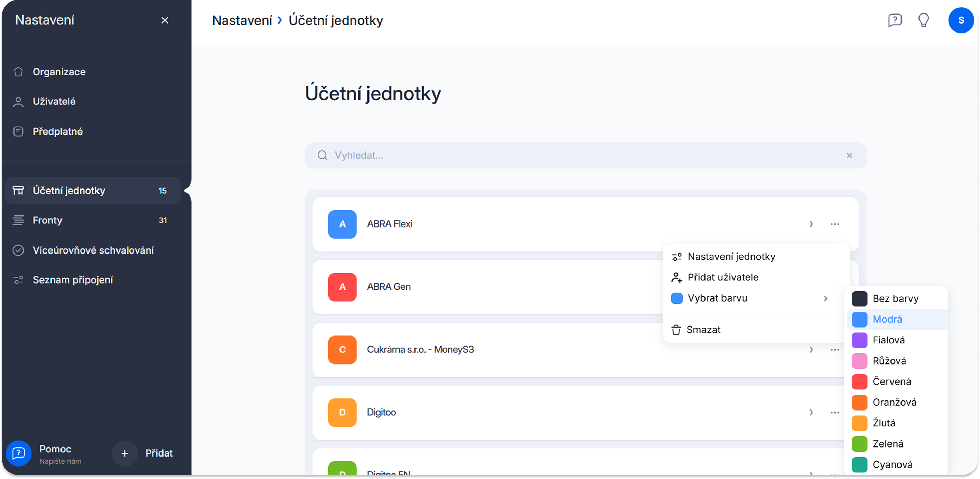
Task: Click the Vyhledat search input
Action: click(x=571, y=155)
